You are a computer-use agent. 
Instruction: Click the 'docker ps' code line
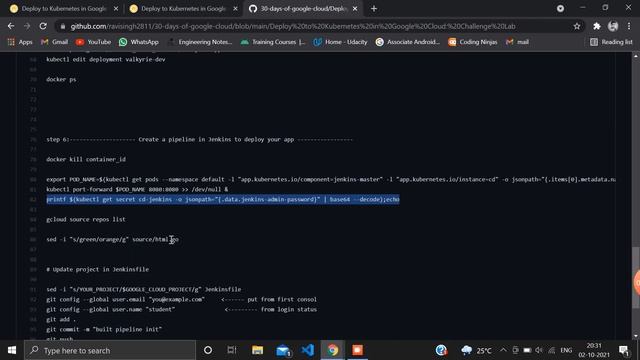[x=61, y=79]
